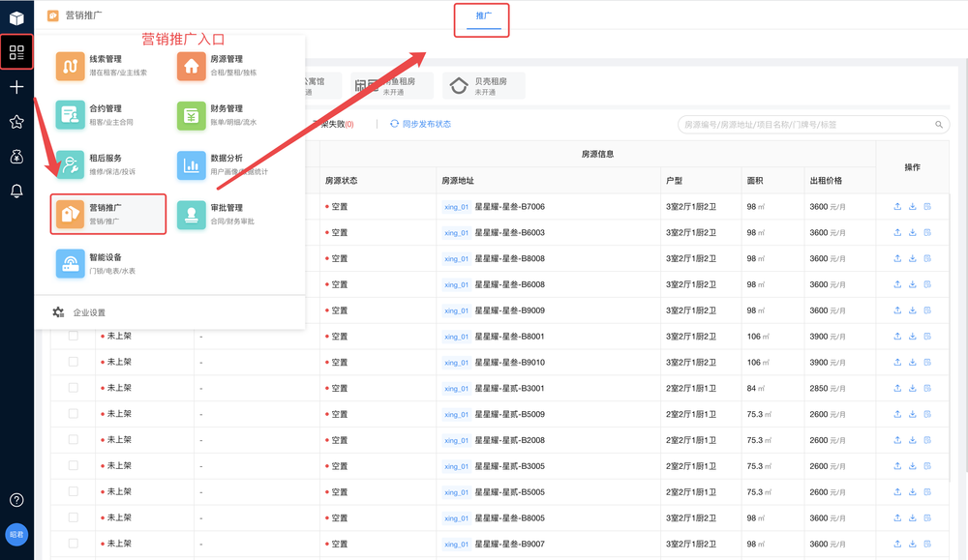Image resolution: width=968 pixels, height=560 pixels.
Task: Click the plus icon in left sidebar
Action: click(16, 87)
